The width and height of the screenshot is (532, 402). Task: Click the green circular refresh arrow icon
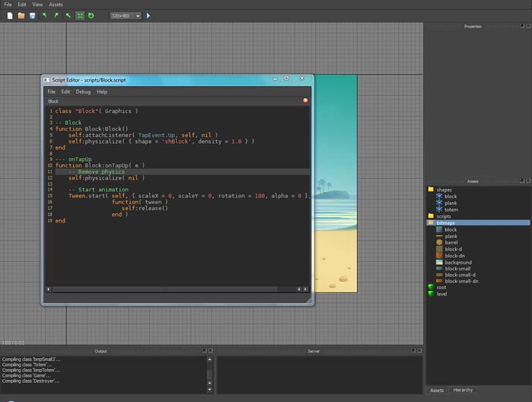pyautogui.click(x=91, y=15)
